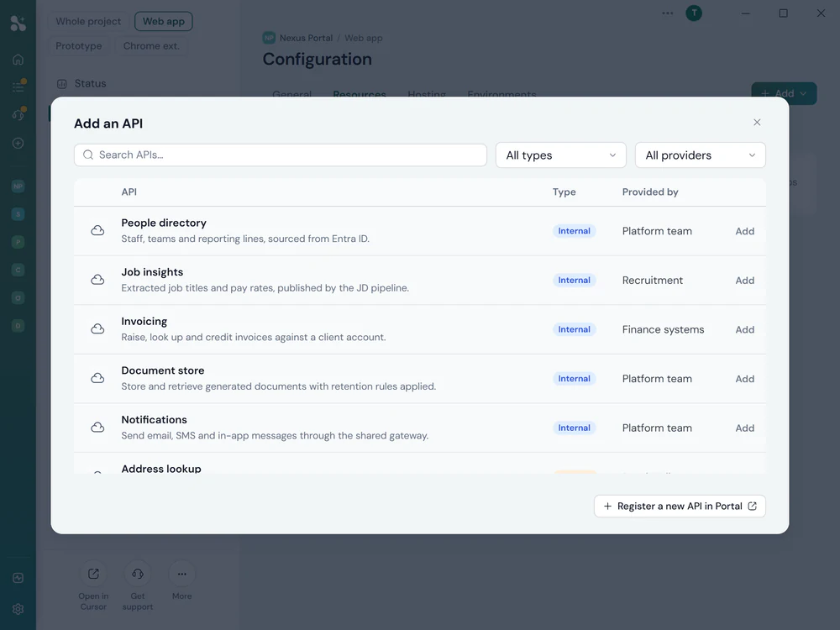Select the NP project badge in the left sidebar
Viewport: 840px width, 630px height.
[18, 186]
